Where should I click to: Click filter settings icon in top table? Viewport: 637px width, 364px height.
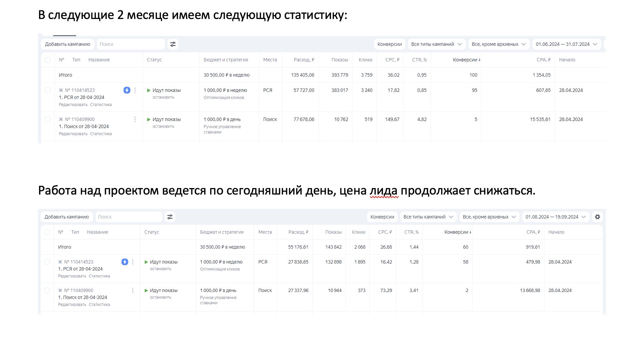pos(173,44)
